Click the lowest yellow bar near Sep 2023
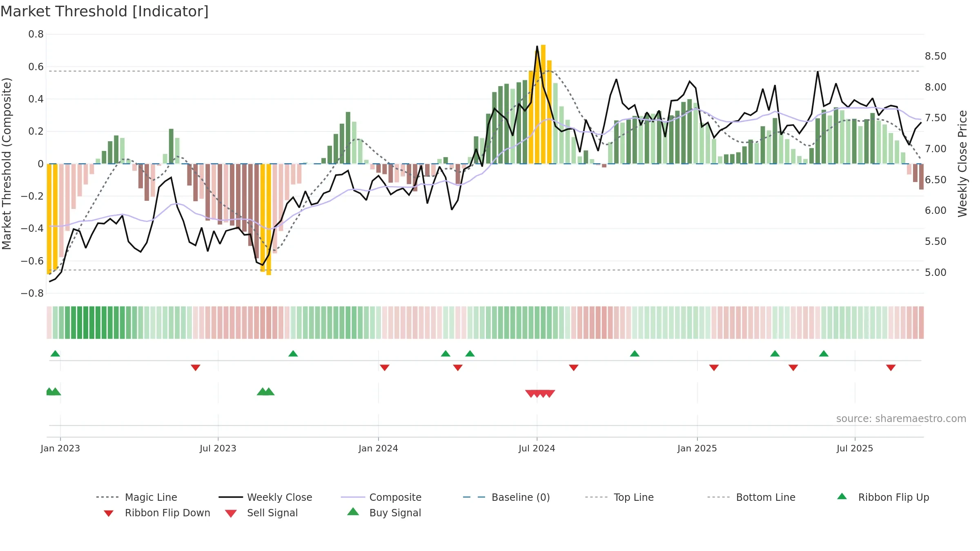 (269, 219)
